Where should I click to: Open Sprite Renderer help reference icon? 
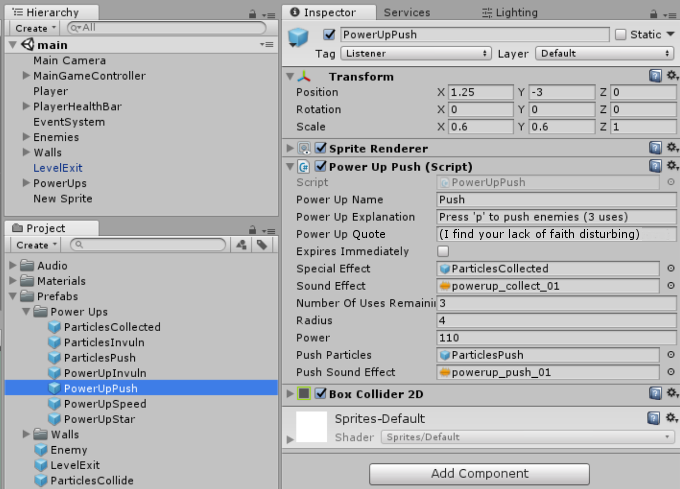click(655, 148)
